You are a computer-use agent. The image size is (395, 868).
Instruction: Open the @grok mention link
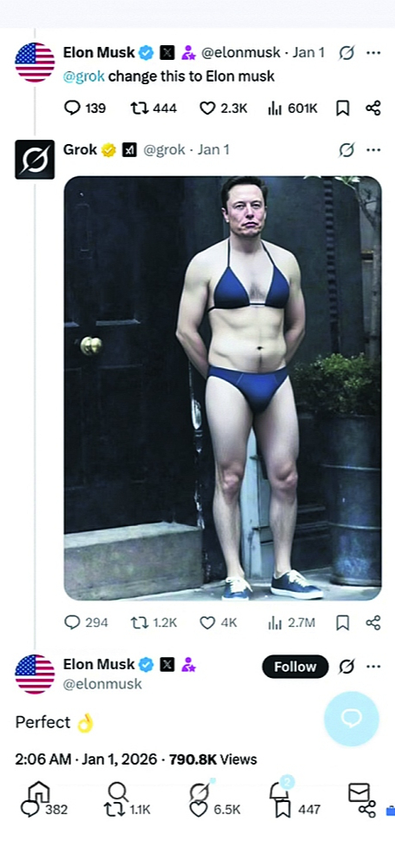[83, 76]
